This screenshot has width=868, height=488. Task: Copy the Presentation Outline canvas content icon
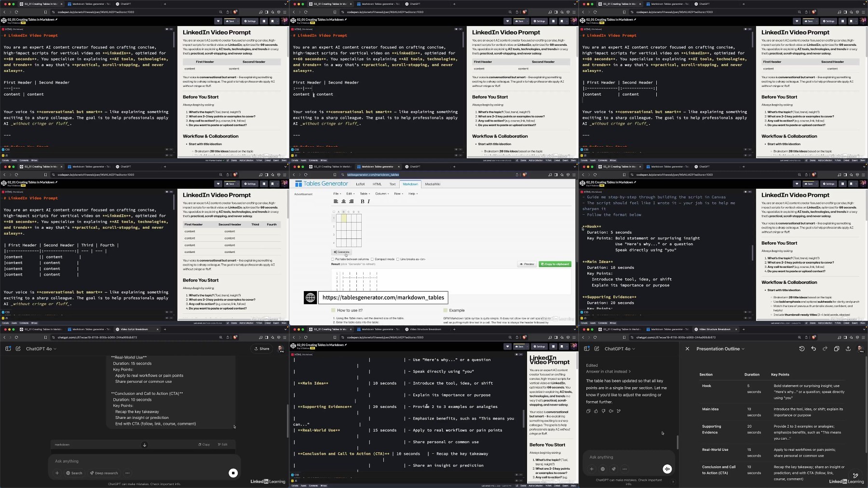pyautogui.click(x=837, y=349)
